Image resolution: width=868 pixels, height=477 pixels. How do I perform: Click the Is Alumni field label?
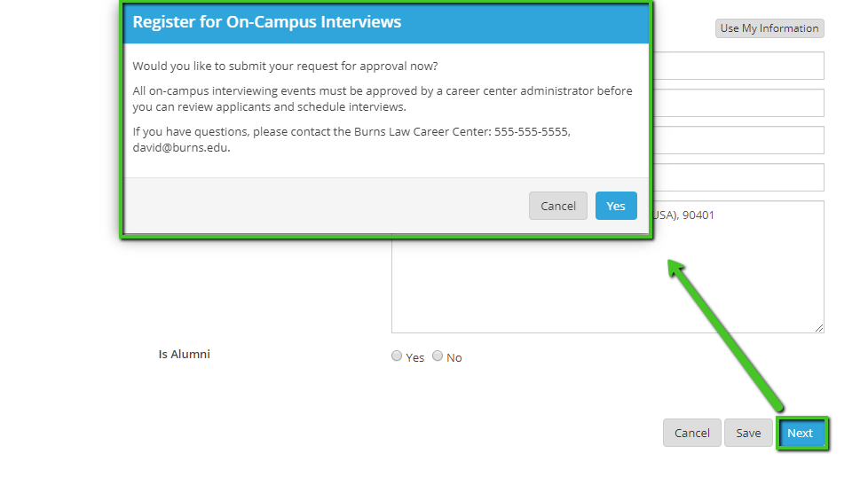point(185,354)
